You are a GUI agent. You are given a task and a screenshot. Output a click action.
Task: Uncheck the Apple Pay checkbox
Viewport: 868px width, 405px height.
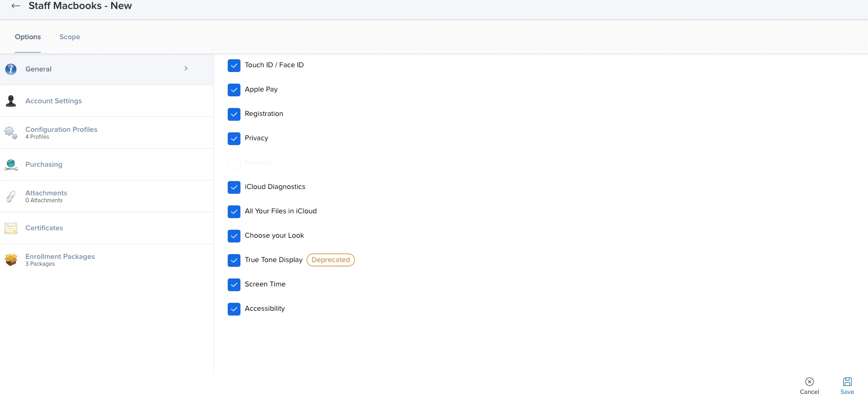click(234, 89)
